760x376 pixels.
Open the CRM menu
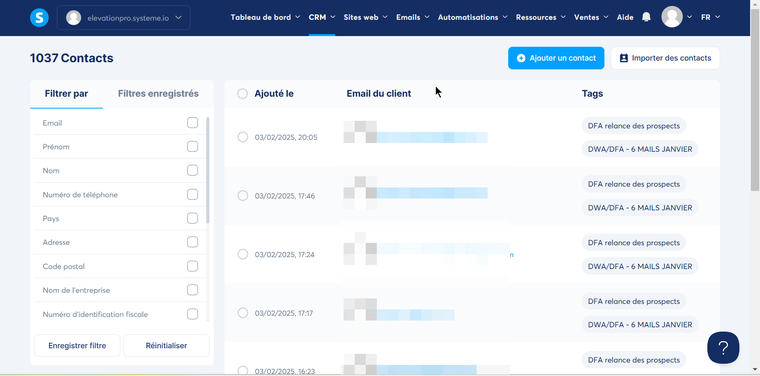click(x=322, y=17)
